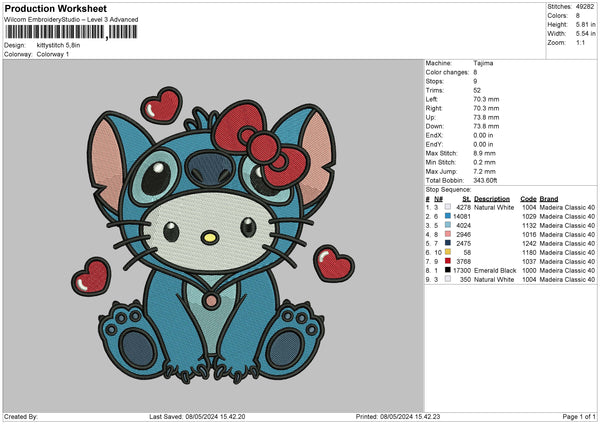Click the 'Created By:' label
The image size is (600, 424).
click(x=21, y=417)
